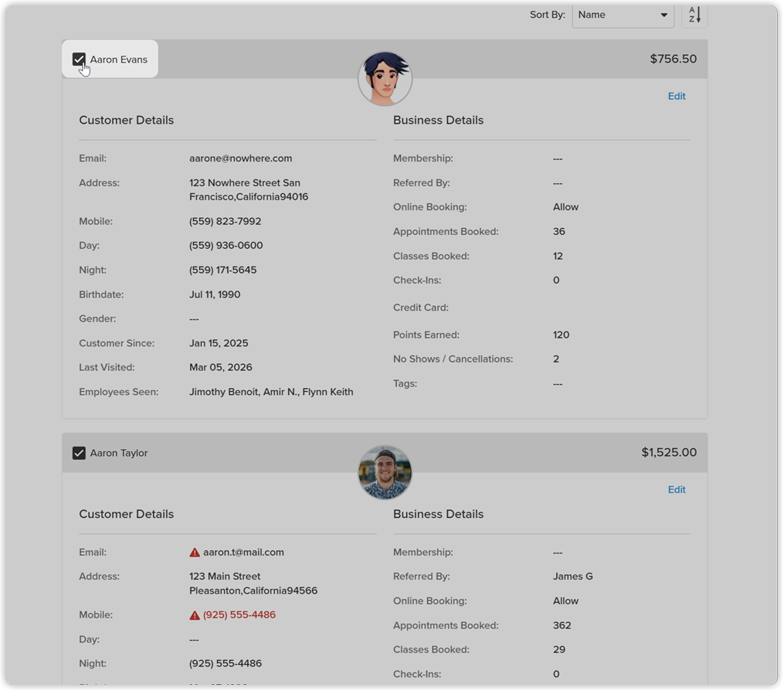This screenshot has width=784, height=691.
Task: Click Appointments Booked value 362
Action: (x=562, y=625)
